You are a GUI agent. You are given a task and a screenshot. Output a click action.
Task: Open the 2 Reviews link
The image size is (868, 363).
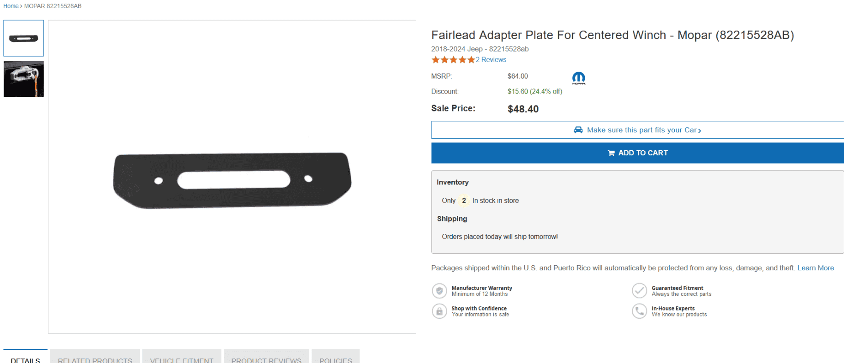point(491,59)
